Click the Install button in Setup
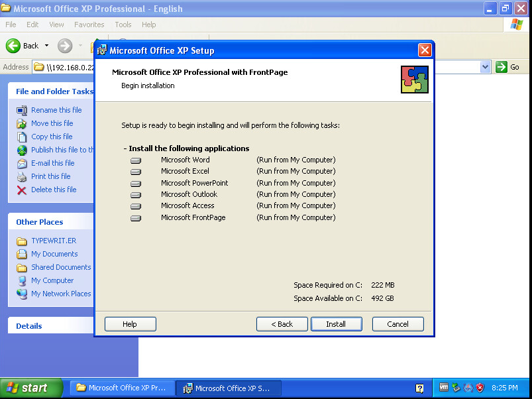Viewport: 532px width, 399px height. pyautogui.click(x=337, y=324)
